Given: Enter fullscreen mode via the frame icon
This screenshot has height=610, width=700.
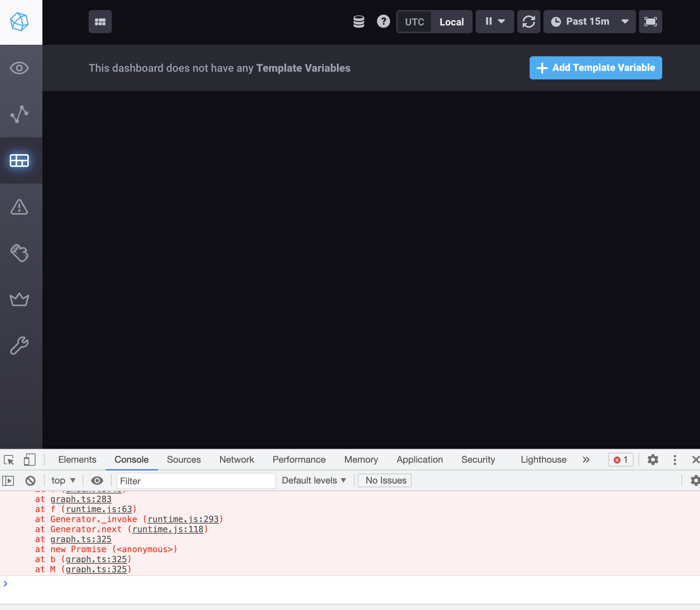Looking at the screenshot, I should tap(650, 22).
